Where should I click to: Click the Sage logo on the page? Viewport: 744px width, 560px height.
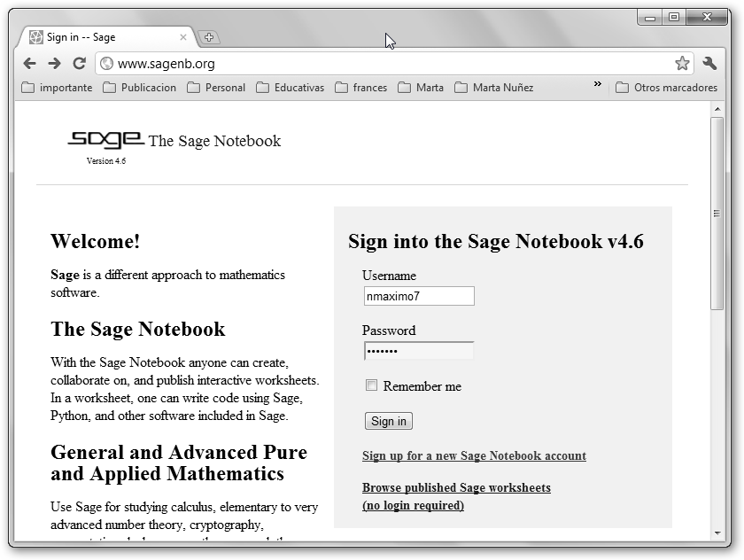pyautogui.click(x=105, y=140)
